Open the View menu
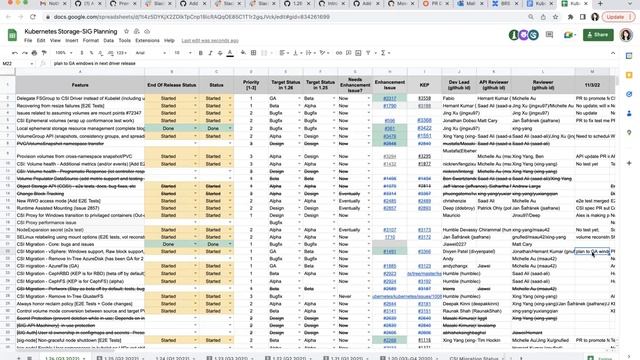 coord(55,41)
